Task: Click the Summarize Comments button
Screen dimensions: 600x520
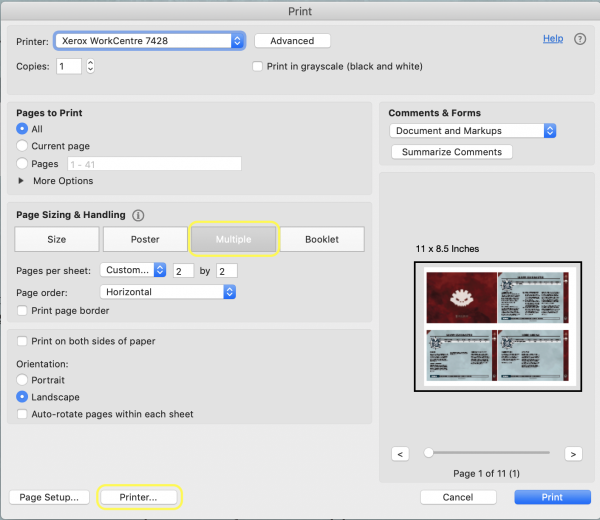Action: click(x=451, y=152)
